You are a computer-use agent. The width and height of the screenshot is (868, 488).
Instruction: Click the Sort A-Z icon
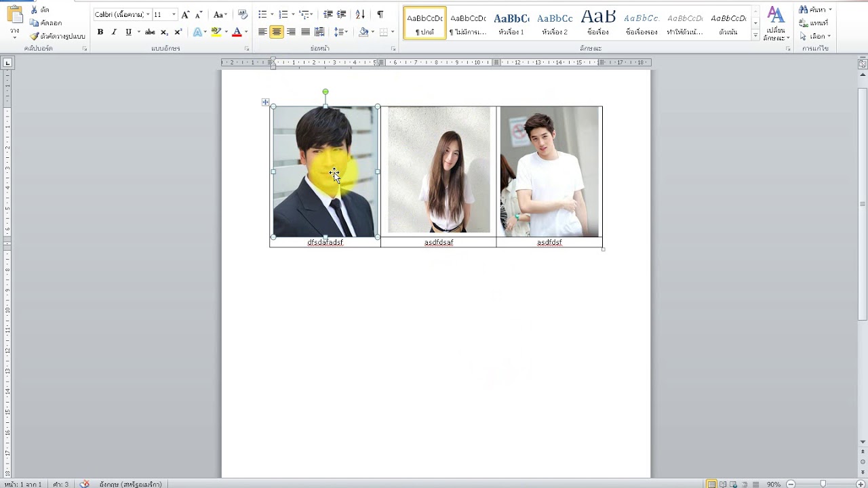(360, 14)
